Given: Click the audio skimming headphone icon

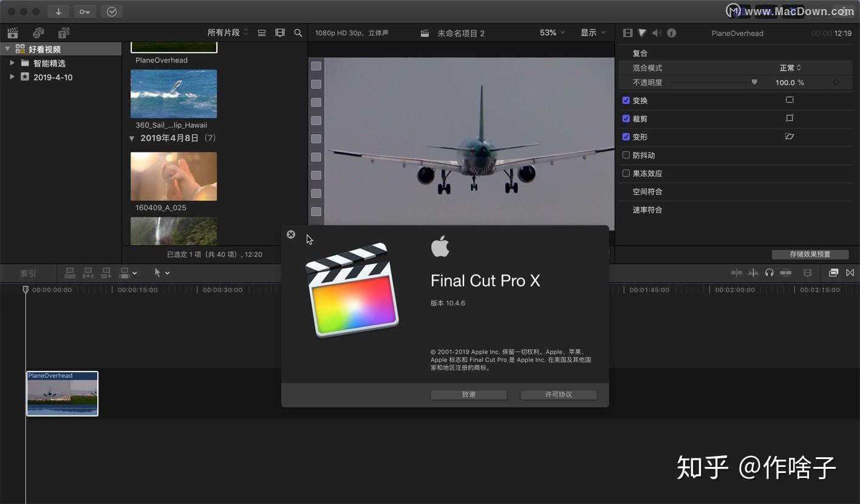Looking at the screenshot, I should pos(770,273).
